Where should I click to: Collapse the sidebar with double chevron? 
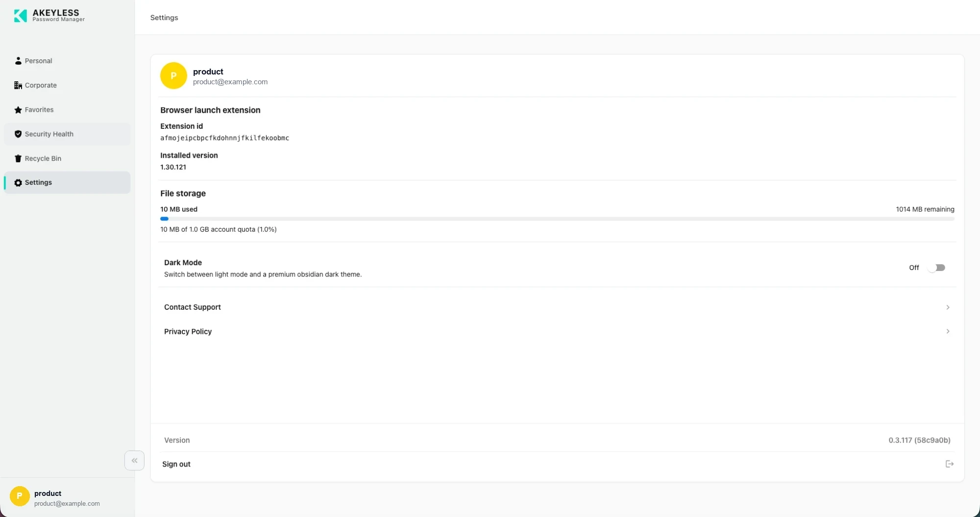[x=134, y=461]
